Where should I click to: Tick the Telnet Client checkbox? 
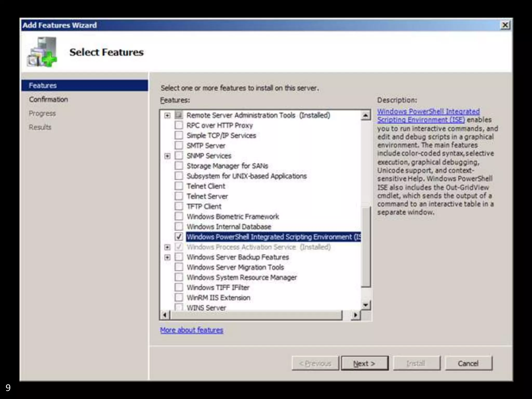[179, 186]
